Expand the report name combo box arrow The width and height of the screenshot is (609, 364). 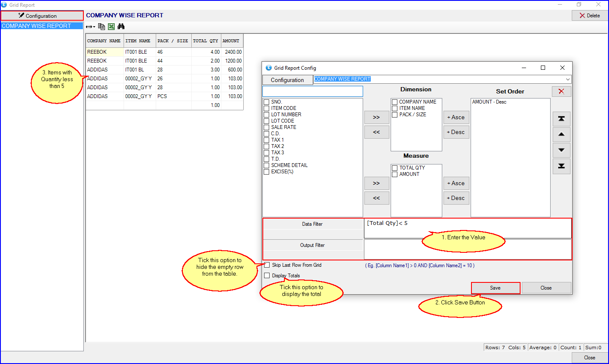[568, 79]
